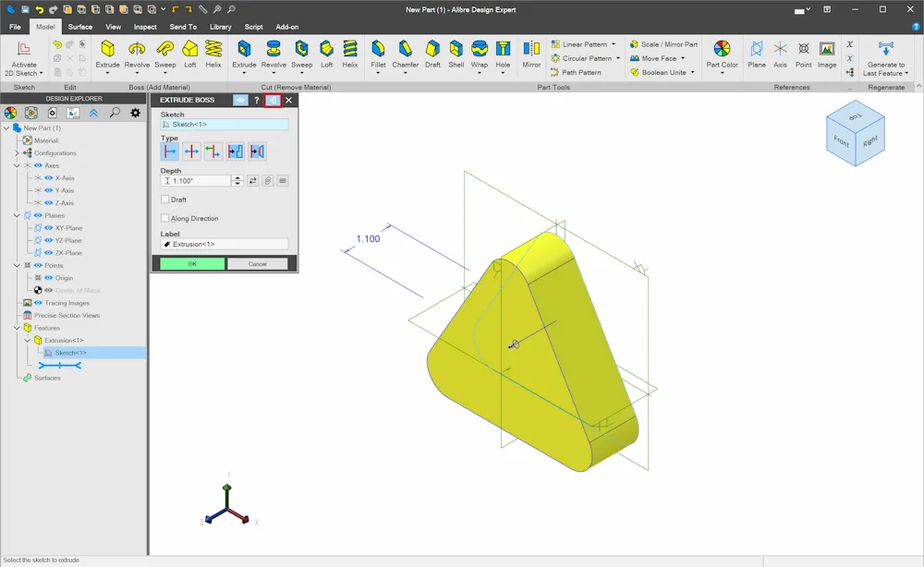Open Design Explorer search magnifier
This screenshot has width=924, height=567.
115,113
